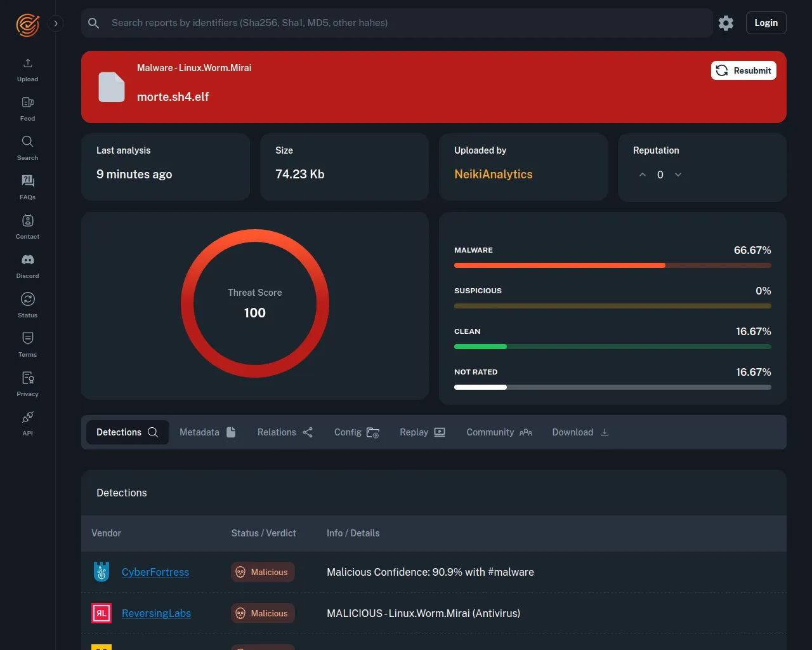
Task: Open the settings gear icon
Action: click(x=726, y=23)
